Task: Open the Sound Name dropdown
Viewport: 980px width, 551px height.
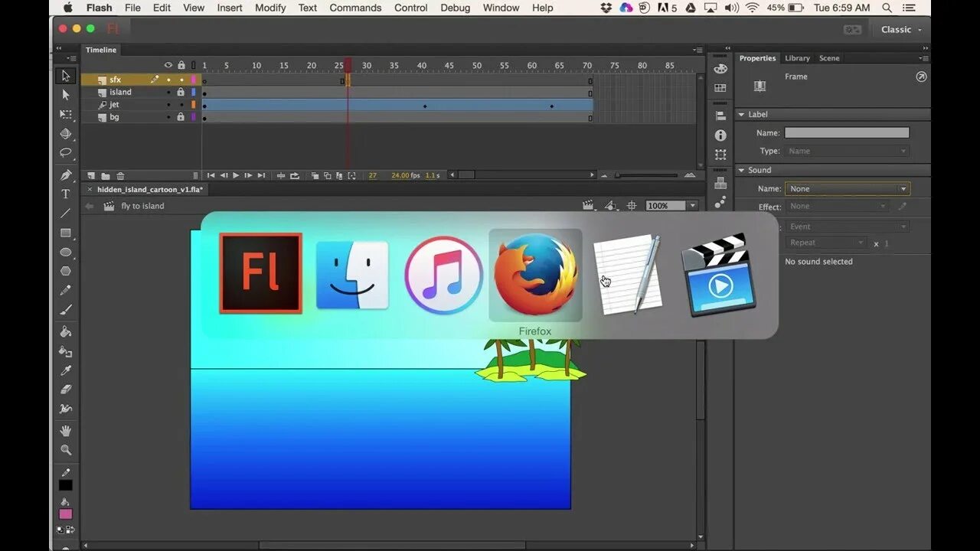Action: coord(847,188)
